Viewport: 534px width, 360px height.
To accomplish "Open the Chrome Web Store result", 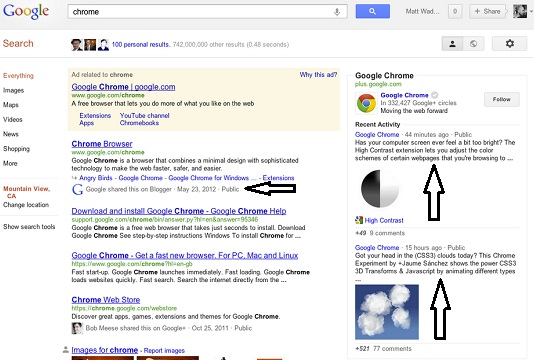I will 106,300.
